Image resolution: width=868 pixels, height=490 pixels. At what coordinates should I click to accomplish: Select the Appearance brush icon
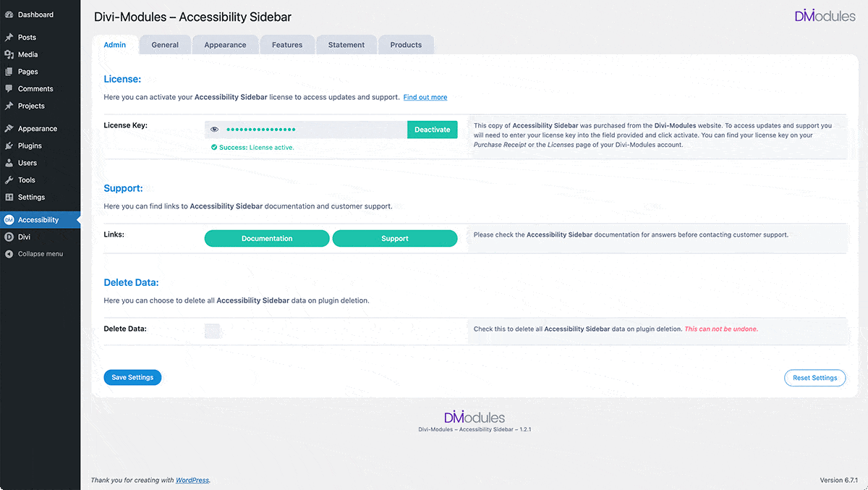tap(9, 128)
